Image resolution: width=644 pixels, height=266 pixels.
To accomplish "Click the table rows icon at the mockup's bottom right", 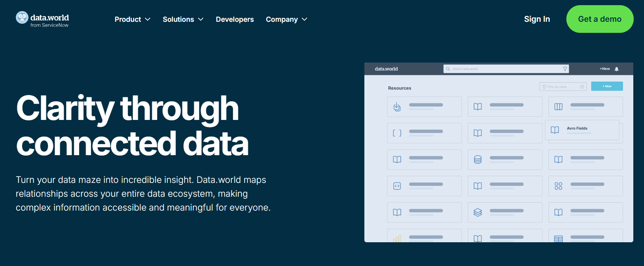I will point(558,239).
